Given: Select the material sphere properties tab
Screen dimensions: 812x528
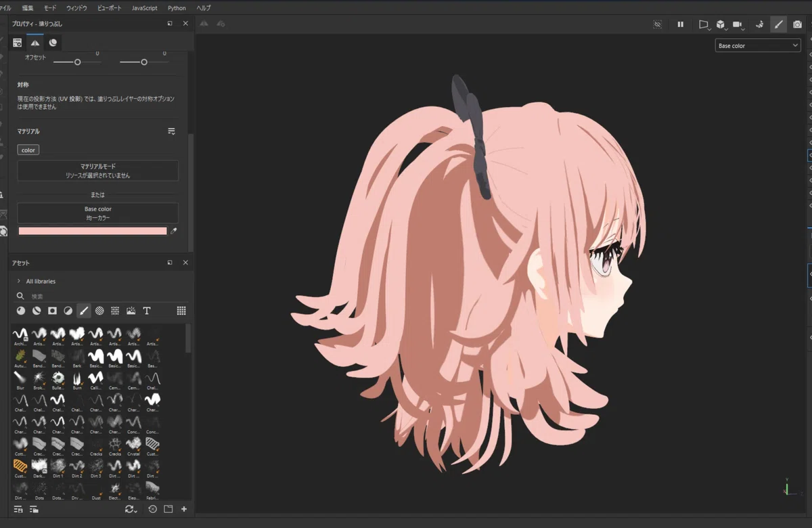Looking at the screenshot, I should pos(53,43).
